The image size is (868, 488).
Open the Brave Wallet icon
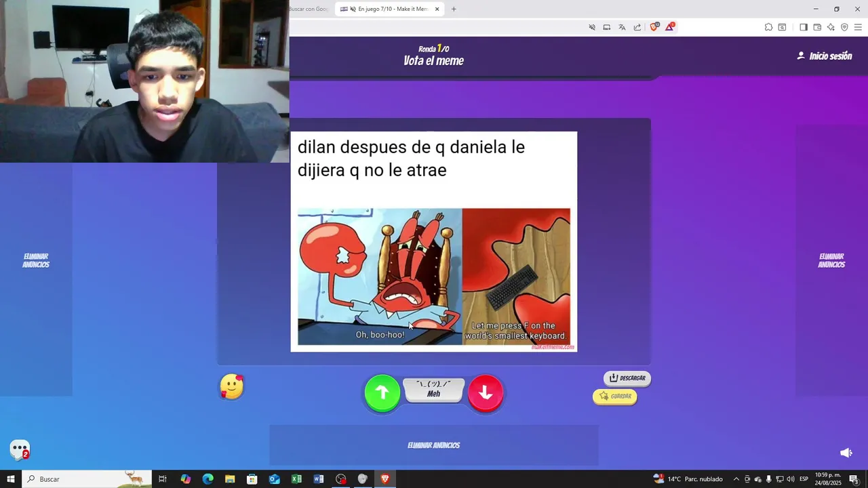click(x=817, y=27)
